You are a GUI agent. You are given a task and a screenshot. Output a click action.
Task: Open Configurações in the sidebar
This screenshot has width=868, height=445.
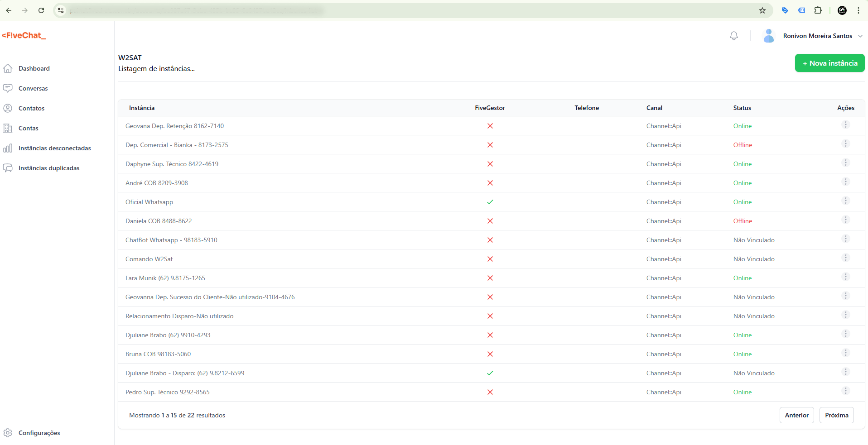coord(39,433)
